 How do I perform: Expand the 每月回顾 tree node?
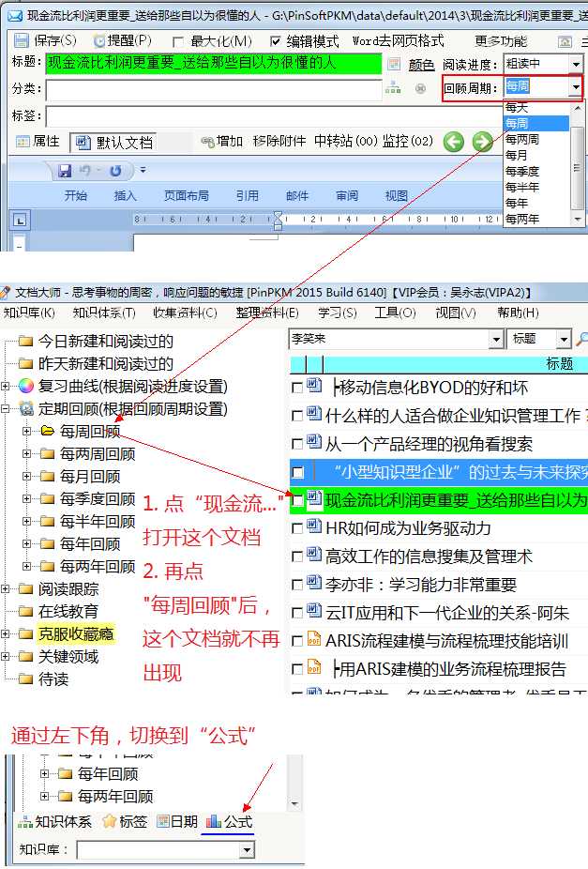26,476
